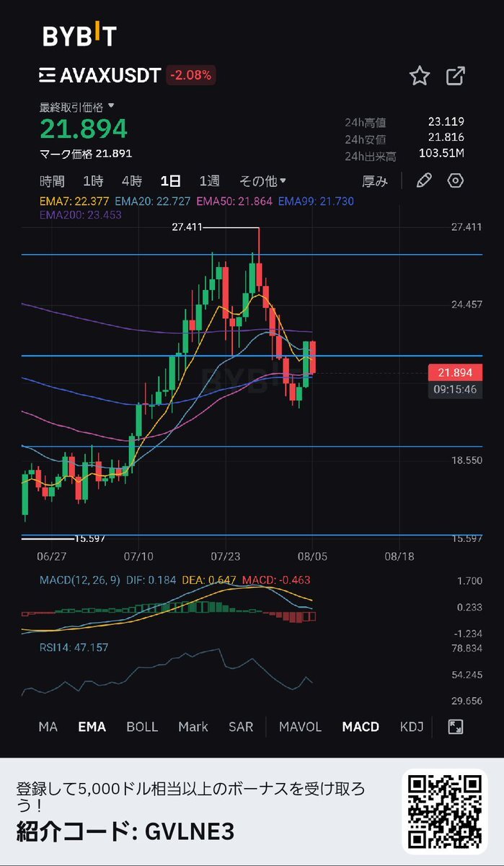This screenshot has width=504, height=866.
Task: Toggle the Mark price indicator
Action: 193,727
